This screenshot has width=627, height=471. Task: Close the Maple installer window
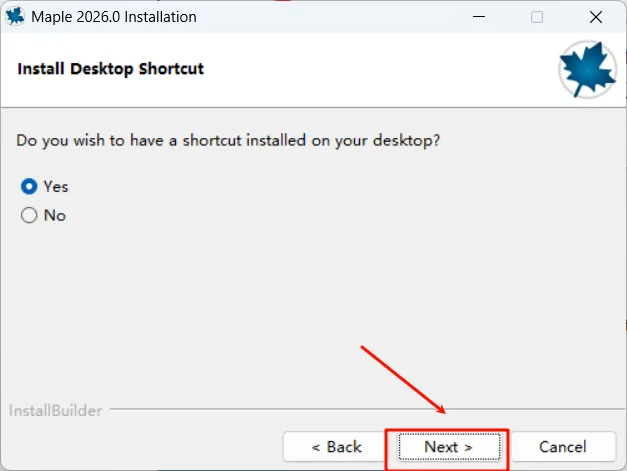[596, 17]
